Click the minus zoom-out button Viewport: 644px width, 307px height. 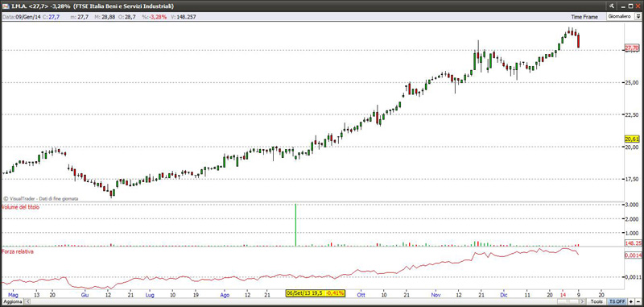click(x=638, y=301)
